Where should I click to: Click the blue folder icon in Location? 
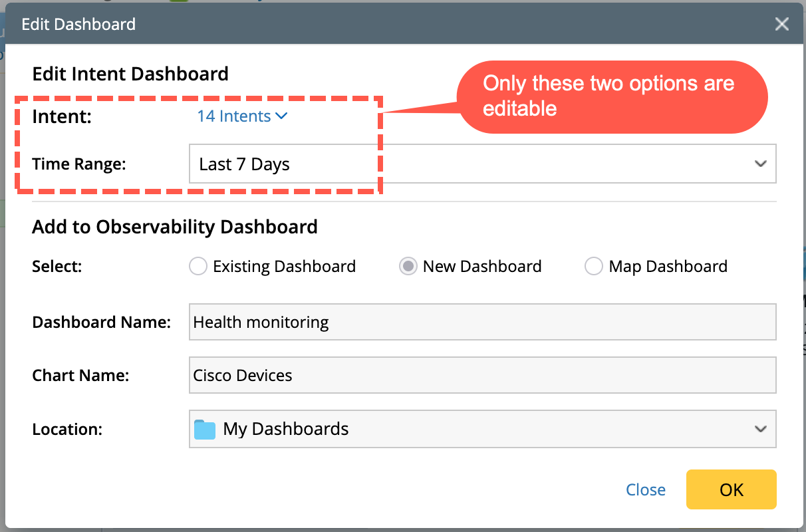(205, 429)
